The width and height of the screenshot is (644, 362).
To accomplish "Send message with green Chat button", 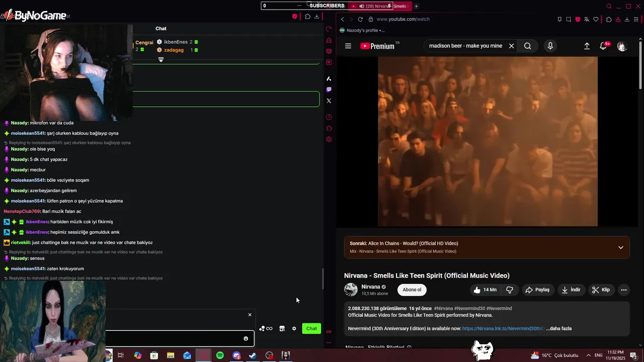I will tap(311, 328).
